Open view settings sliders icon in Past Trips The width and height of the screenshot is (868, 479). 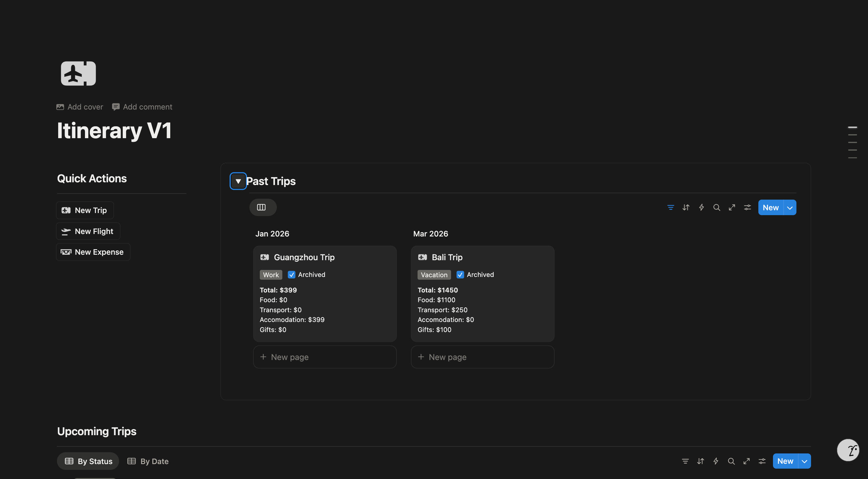(747, 207)
